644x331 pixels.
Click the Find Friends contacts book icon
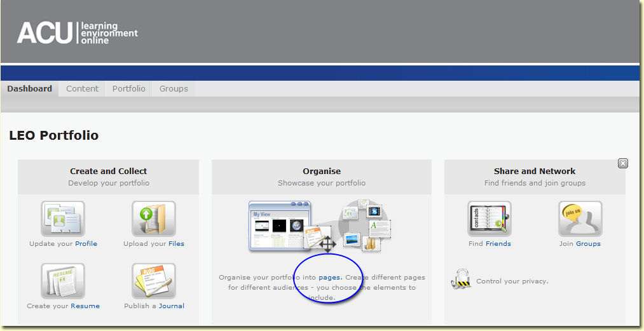489,219
